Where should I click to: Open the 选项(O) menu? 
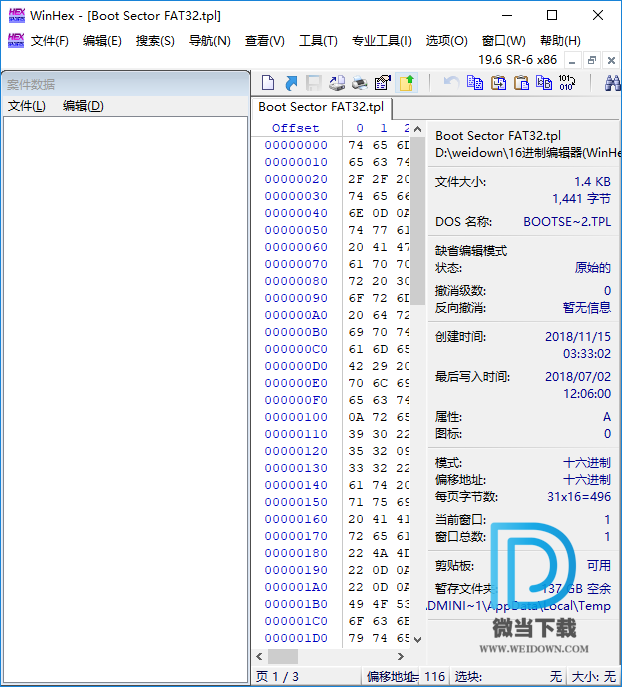click(446, 41)
